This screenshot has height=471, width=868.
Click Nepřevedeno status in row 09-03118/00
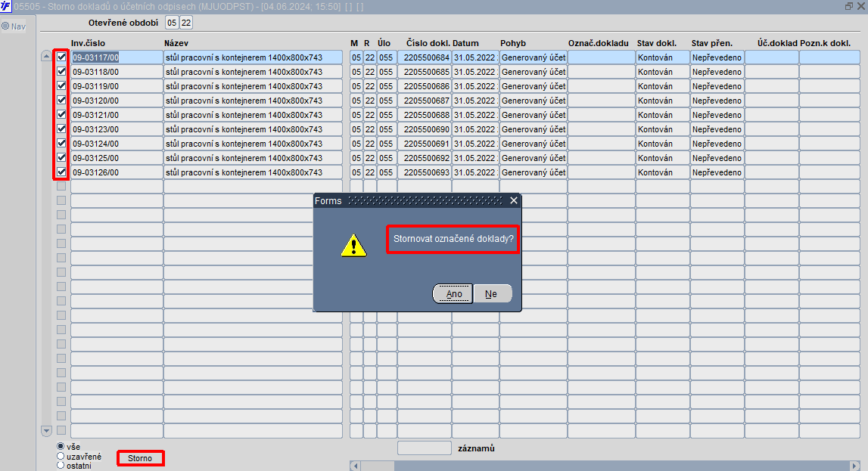coord(717,72)
